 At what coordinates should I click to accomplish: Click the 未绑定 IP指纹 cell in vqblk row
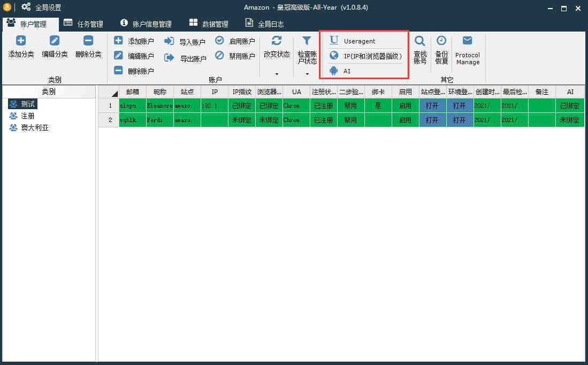click(242, 120)
